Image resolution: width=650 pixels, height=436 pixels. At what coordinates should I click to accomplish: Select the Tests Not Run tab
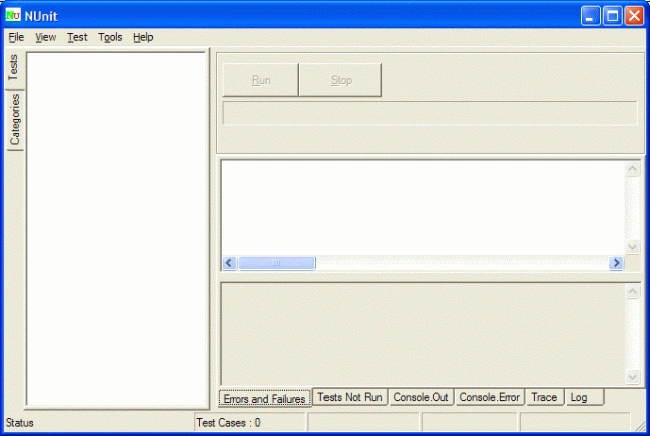350,397
